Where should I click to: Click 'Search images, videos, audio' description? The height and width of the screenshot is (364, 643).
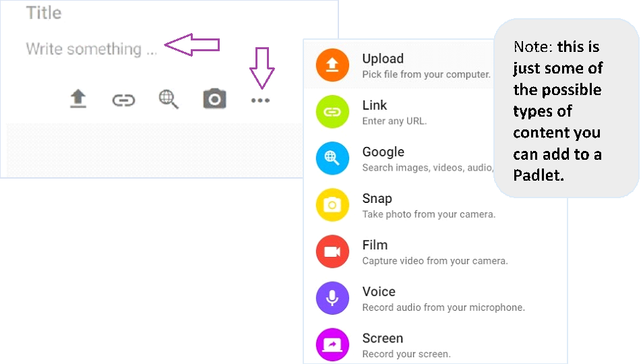(428, 168)
